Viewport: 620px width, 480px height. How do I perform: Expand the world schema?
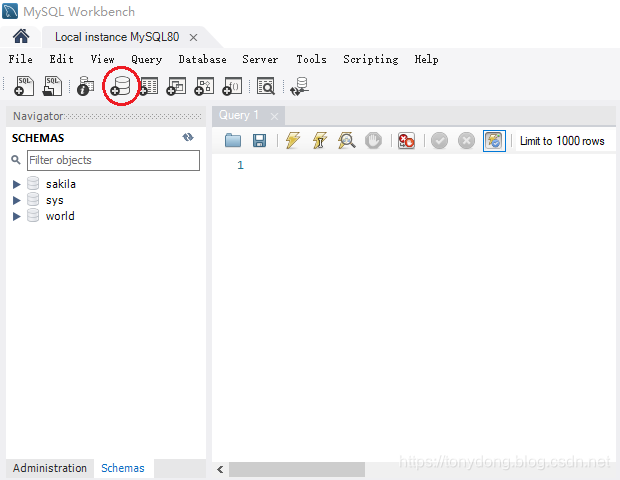coord(16,216)
